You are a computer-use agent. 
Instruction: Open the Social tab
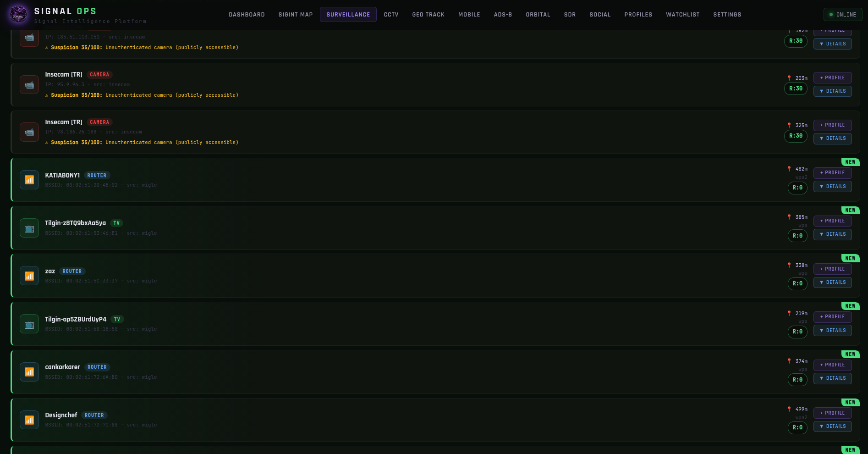click(x=600, y=15)
